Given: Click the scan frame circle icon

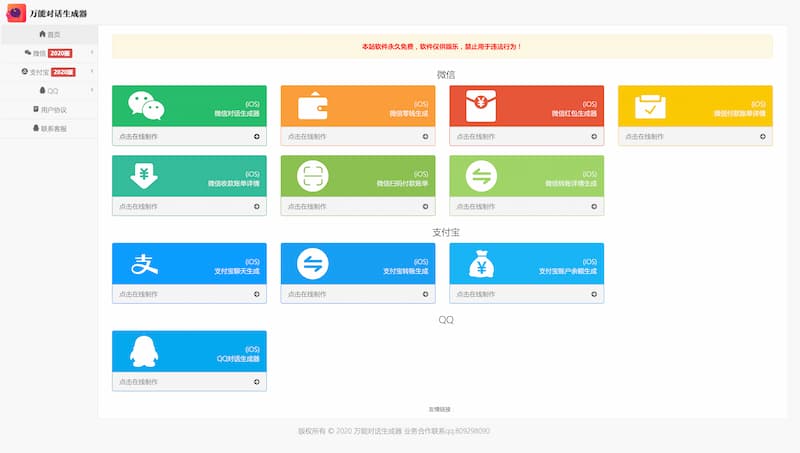Looking at the screenshot, I should (x=313, y=176).
